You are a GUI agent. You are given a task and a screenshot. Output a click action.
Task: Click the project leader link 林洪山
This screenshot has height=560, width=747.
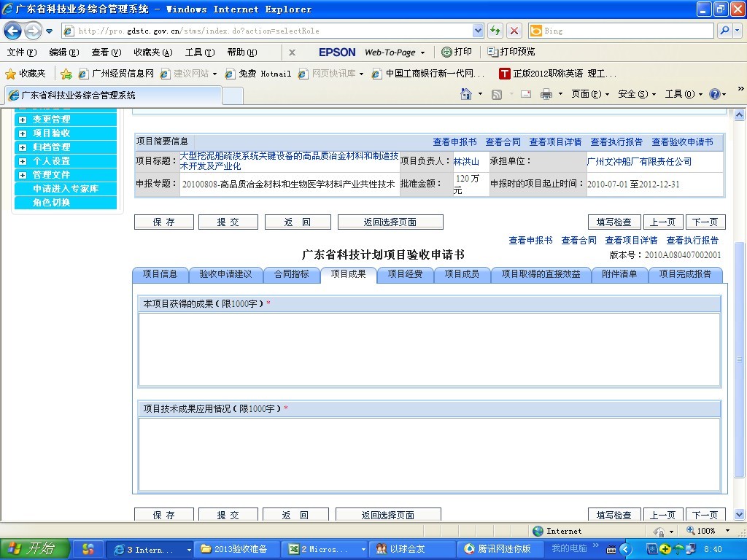466,161
